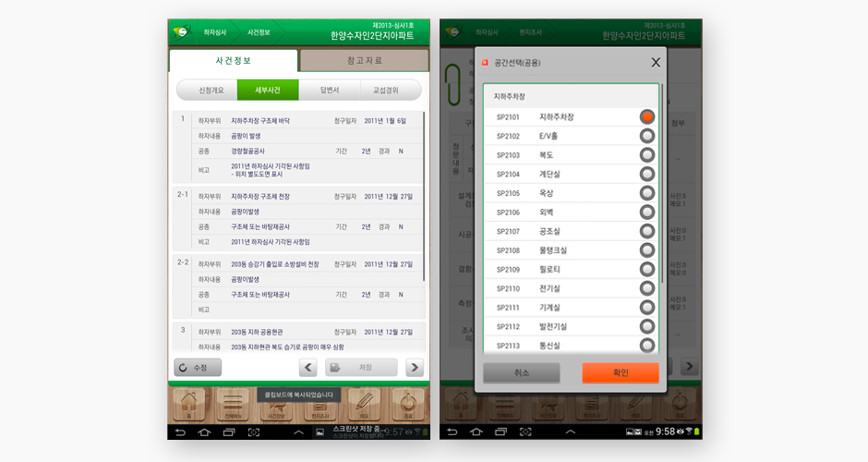The width and height of the screenshot is (868, 462).
Task: Open the 현지조사 dock icon under the clipboard toast
Action: click(320, 410)
